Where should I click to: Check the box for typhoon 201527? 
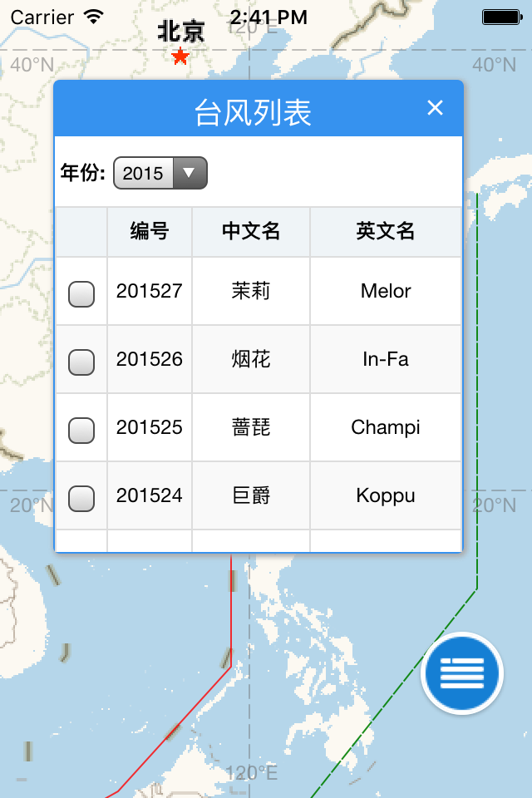click(81, 293)
